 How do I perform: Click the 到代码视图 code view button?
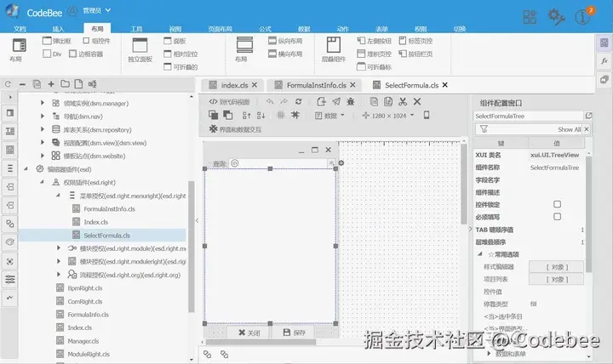pyautogui.click(x=230, y=102)
